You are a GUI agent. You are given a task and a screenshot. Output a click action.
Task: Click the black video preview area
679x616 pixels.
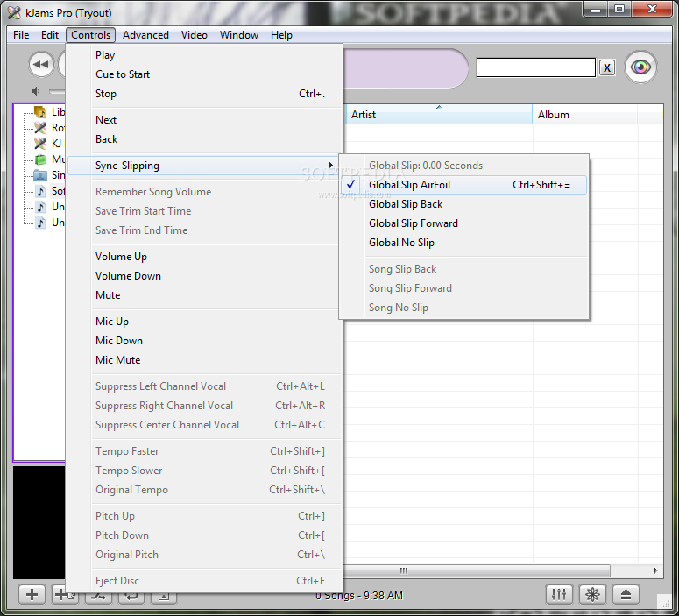(x=39, y=522)
